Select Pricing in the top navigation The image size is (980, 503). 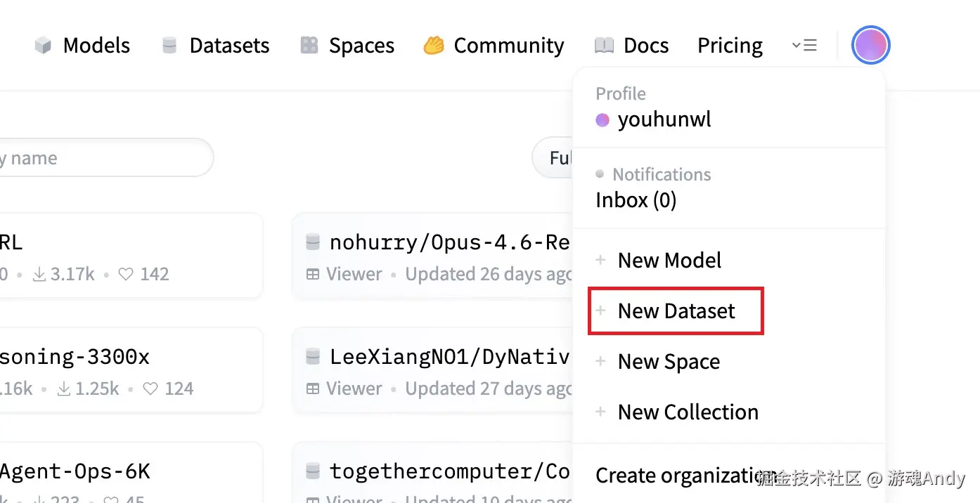coord(730,45)
